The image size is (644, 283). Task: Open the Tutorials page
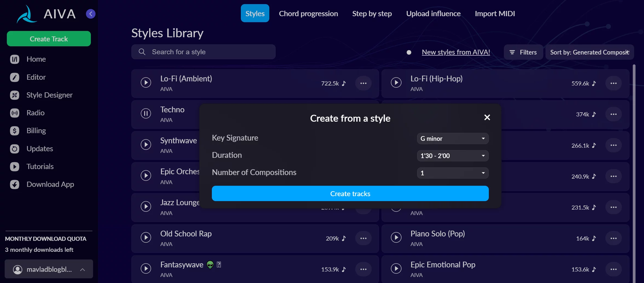pos(32,167)
